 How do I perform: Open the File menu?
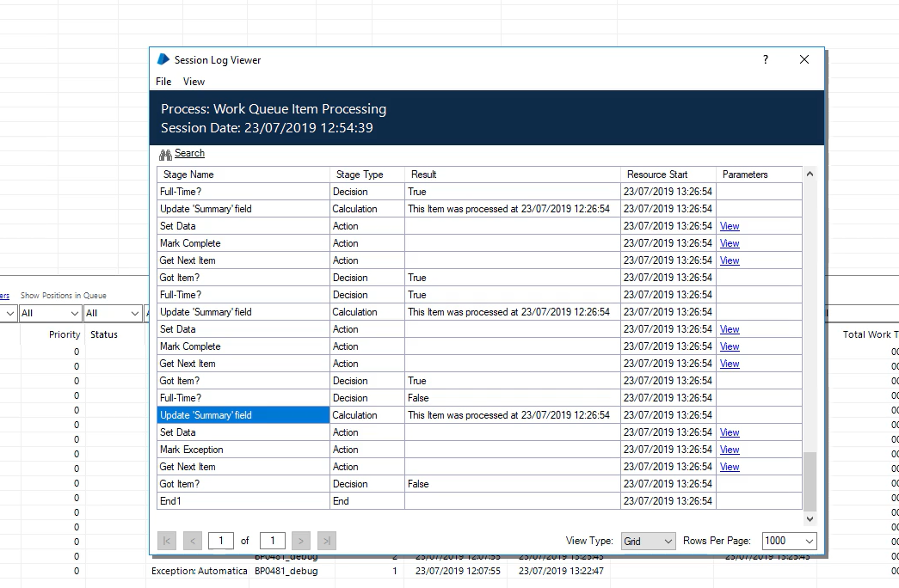[x=163, y=82]
